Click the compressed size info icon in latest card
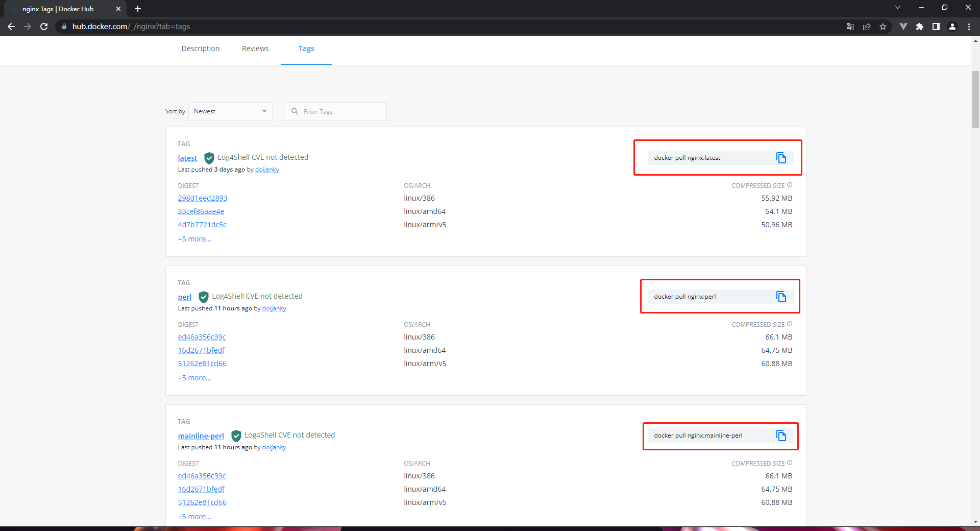The width and height of the screenshot is (980, 531). 790,185
